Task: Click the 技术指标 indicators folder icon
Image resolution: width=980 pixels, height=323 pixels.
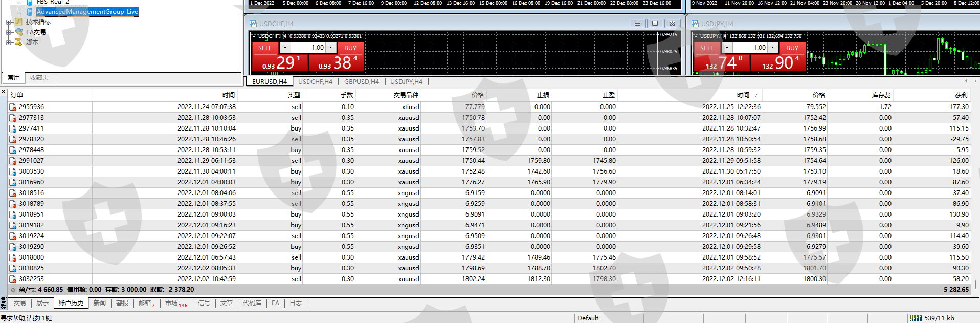Action: coord(18,22)
